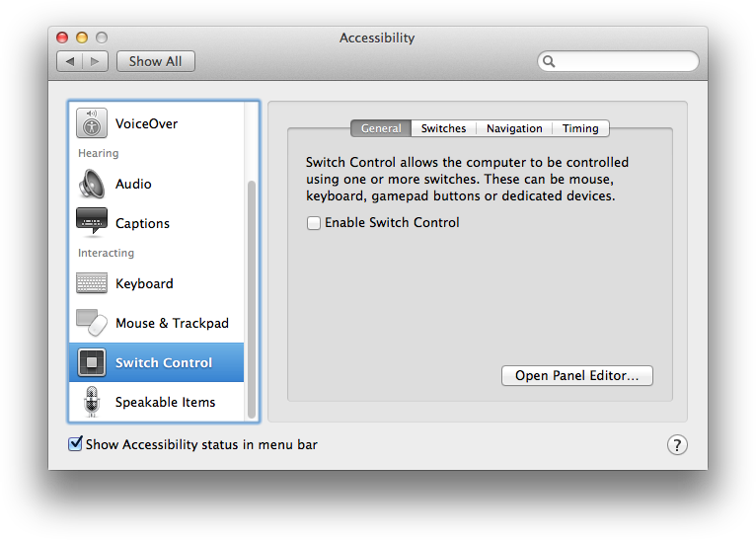Click the Keyboard icon in sidebar
This screenshot has height=540, width=756.
[x=92, y=283]
